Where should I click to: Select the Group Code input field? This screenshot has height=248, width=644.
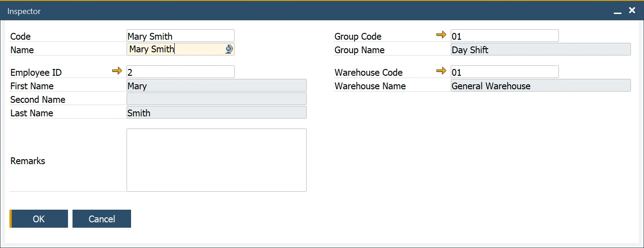504,36
